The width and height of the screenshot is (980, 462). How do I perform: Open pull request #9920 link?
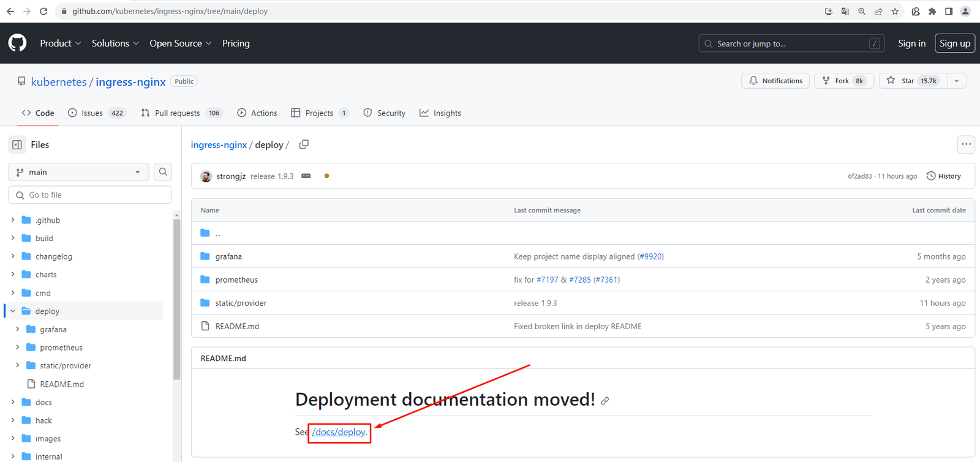pos(650,256)
